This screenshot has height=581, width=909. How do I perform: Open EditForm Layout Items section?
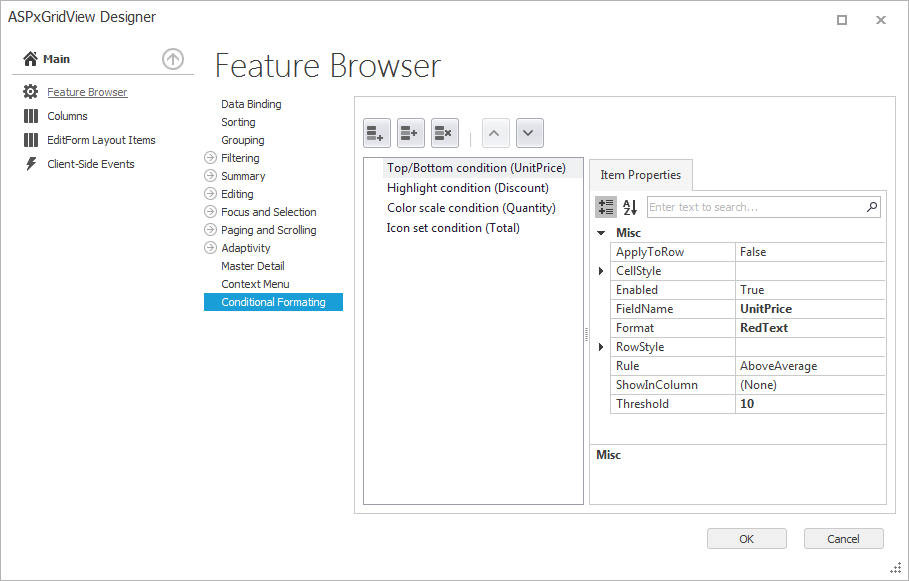[x=101, y=140]
